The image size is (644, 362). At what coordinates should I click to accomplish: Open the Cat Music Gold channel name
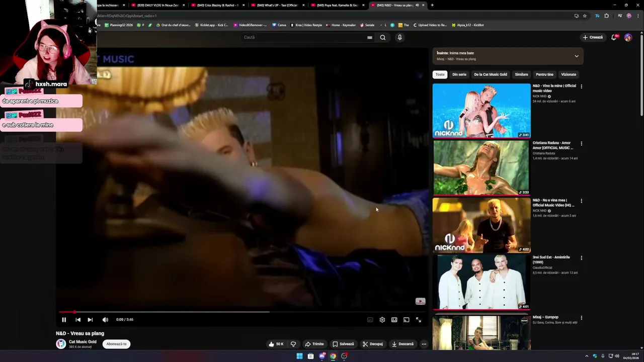83,342
